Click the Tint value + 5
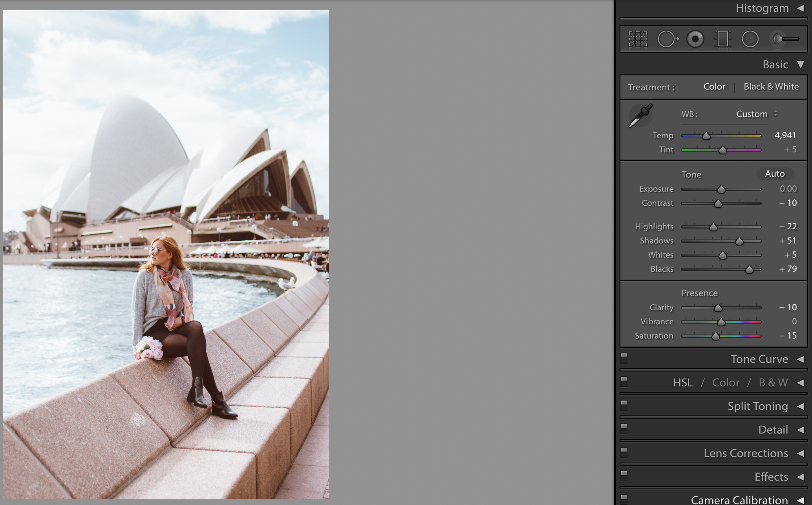The width and height of the screenshot is (812, 505). tap(790, 150)
